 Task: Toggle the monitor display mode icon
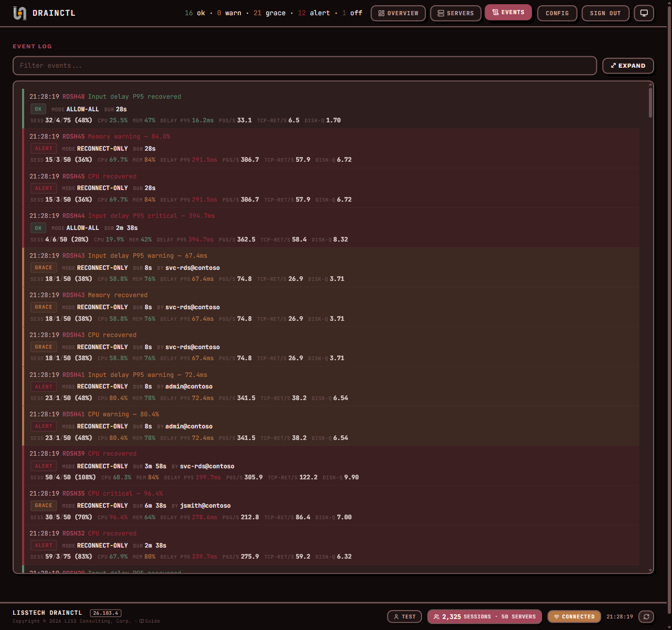[644, 13]
